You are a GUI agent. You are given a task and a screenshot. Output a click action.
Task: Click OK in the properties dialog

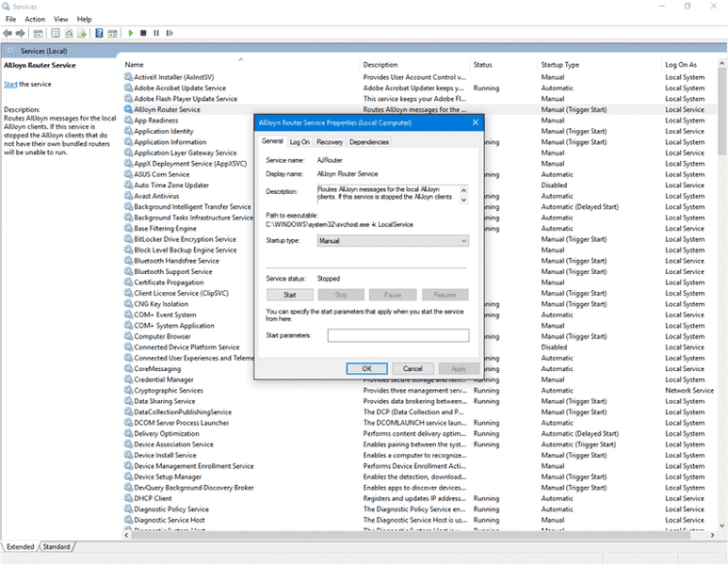coord(366,368)
